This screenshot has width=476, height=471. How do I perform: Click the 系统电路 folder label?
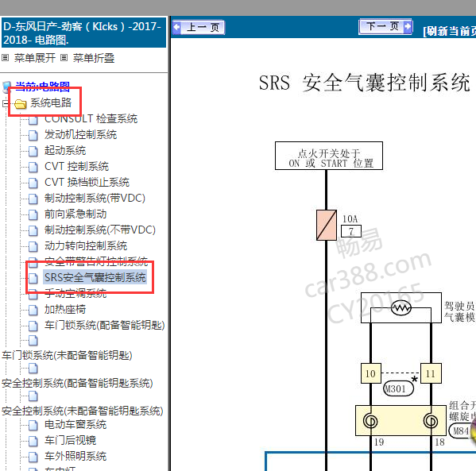coord(51,102)
